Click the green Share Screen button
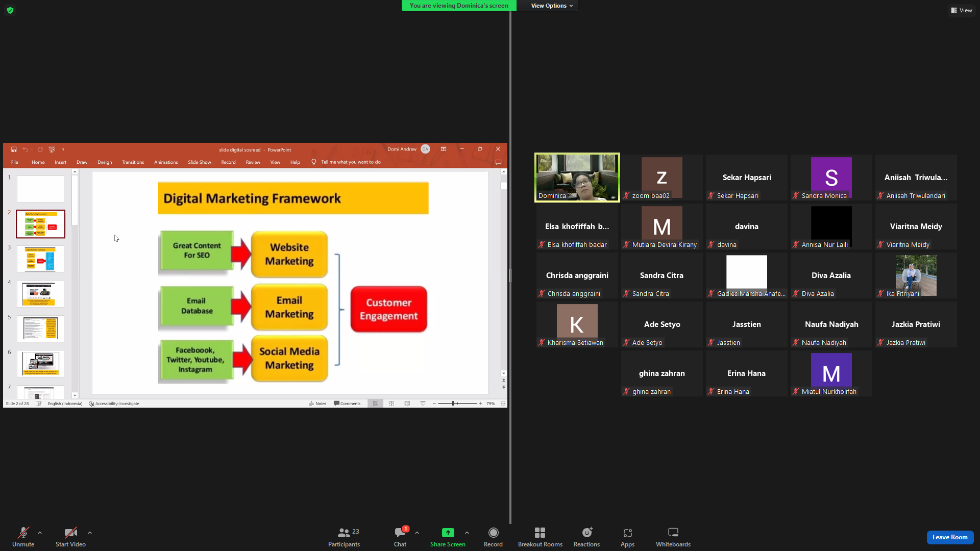This screenshot has height=551, width=980. pyautogui.click(x=448, y=537)
